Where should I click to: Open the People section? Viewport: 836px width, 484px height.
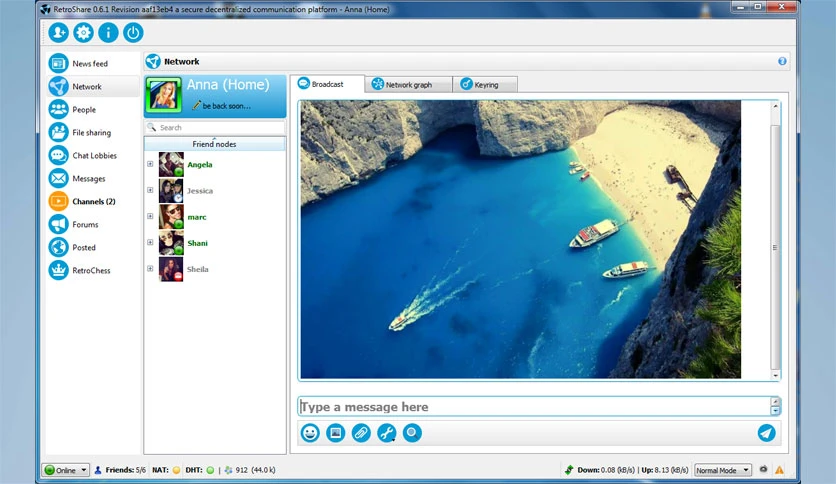[93, 109]
